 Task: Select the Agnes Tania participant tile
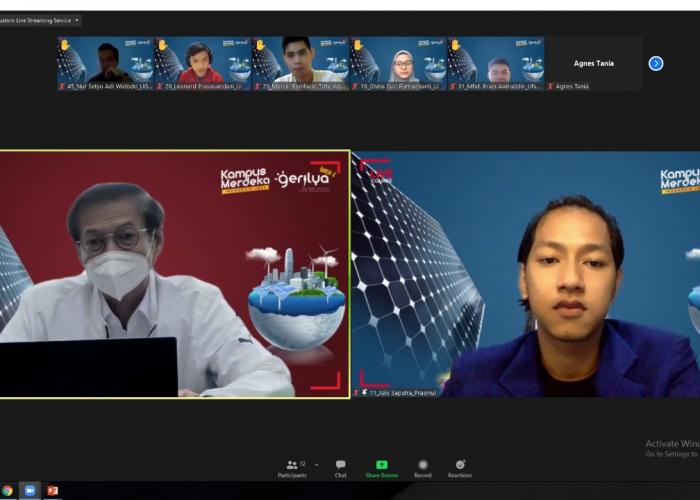[x=593, y=63]
